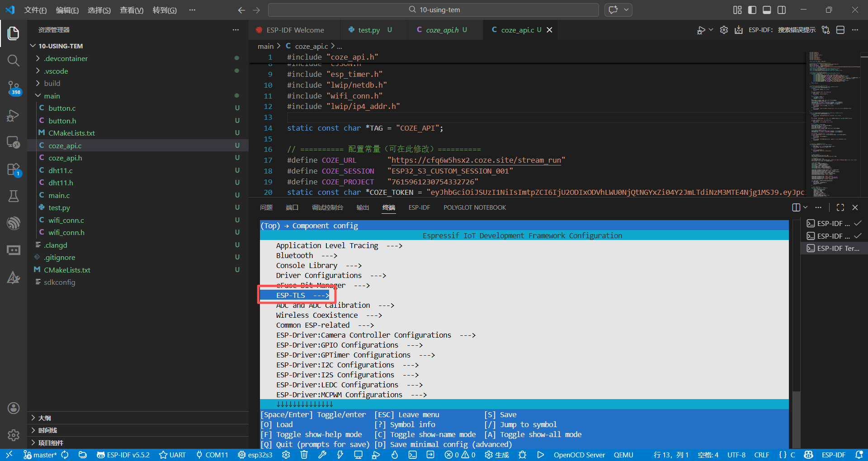Image resolution: width=868 pixels, height=461 pixels.
Task: Click esp32s3 target in status bar
Action: [255, 455]
